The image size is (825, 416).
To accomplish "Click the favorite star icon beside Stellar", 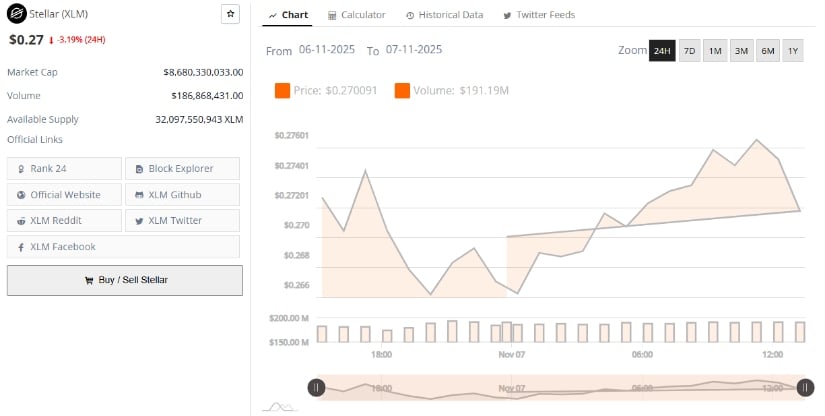I will 230,14.
